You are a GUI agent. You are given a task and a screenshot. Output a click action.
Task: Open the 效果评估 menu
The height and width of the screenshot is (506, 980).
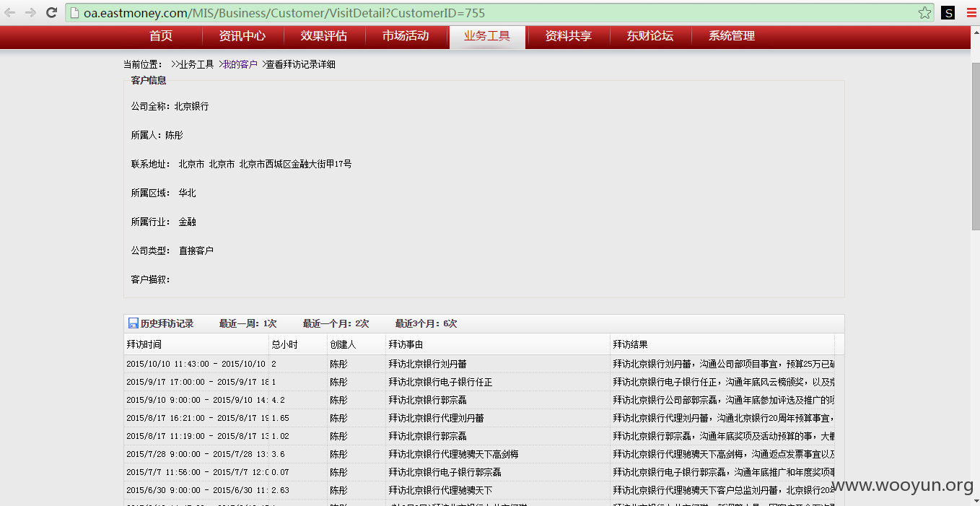324,36
